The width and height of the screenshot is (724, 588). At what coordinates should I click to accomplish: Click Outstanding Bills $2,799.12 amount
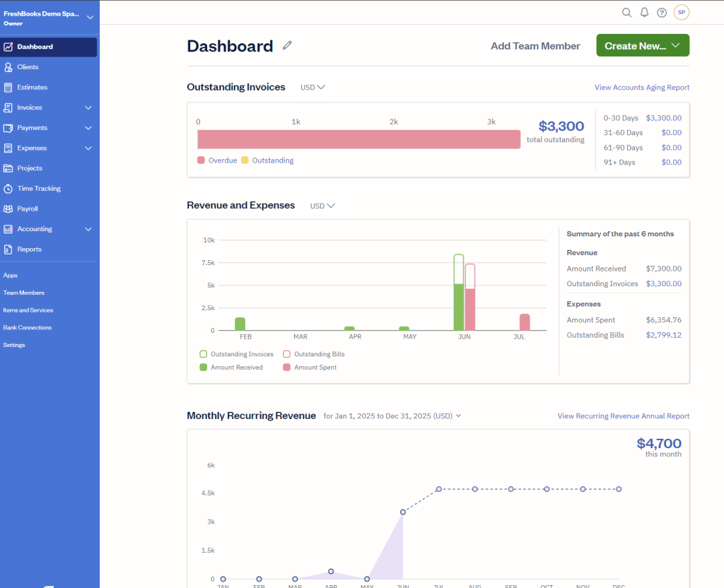click(x=663, y=335)
